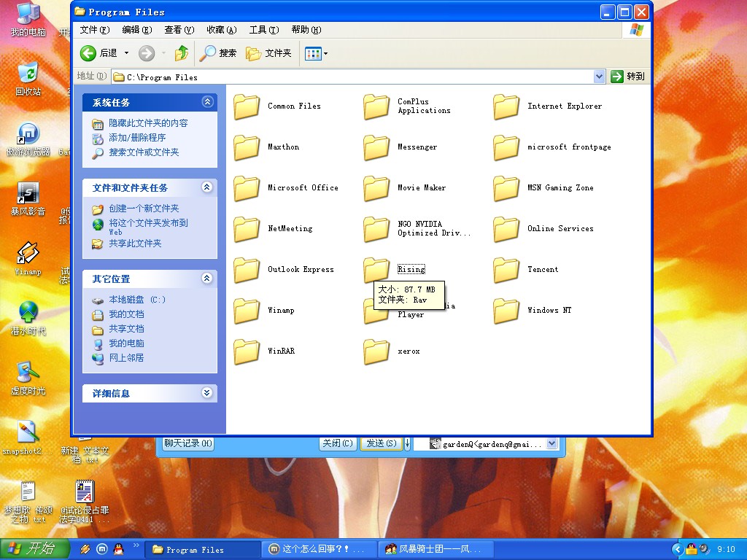The image size is (747, 560).
Task: Open the 收藏(A) menu
Action: click(222, 30)
